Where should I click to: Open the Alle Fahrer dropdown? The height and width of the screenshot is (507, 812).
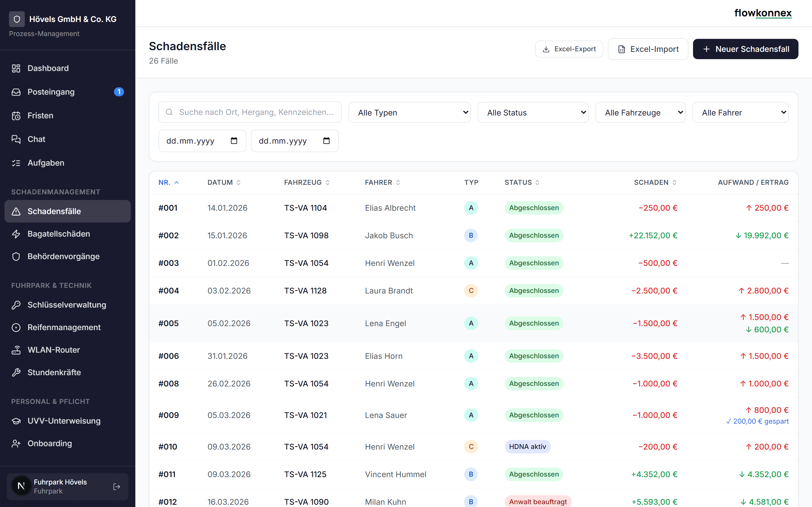click(741, 112)
